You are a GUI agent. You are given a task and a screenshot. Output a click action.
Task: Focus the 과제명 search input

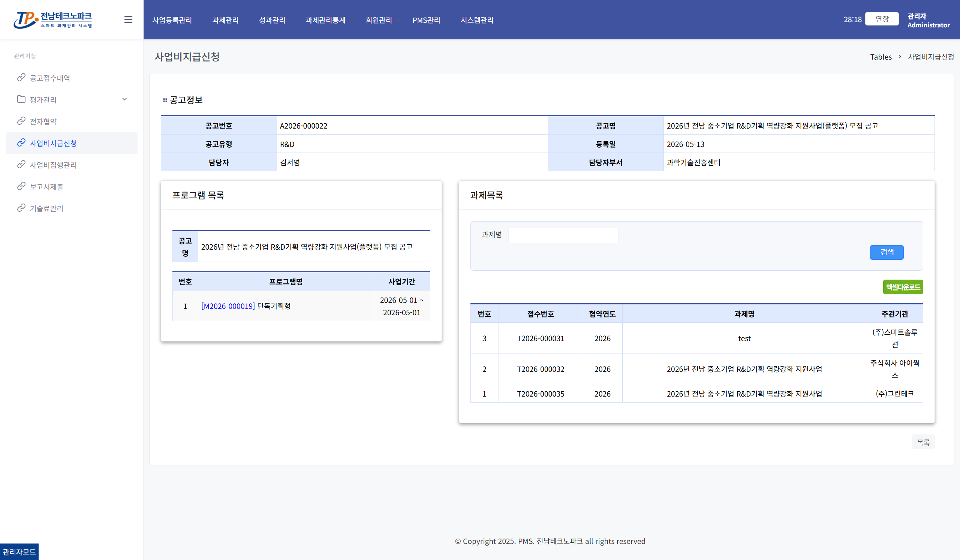coord(563,235)
